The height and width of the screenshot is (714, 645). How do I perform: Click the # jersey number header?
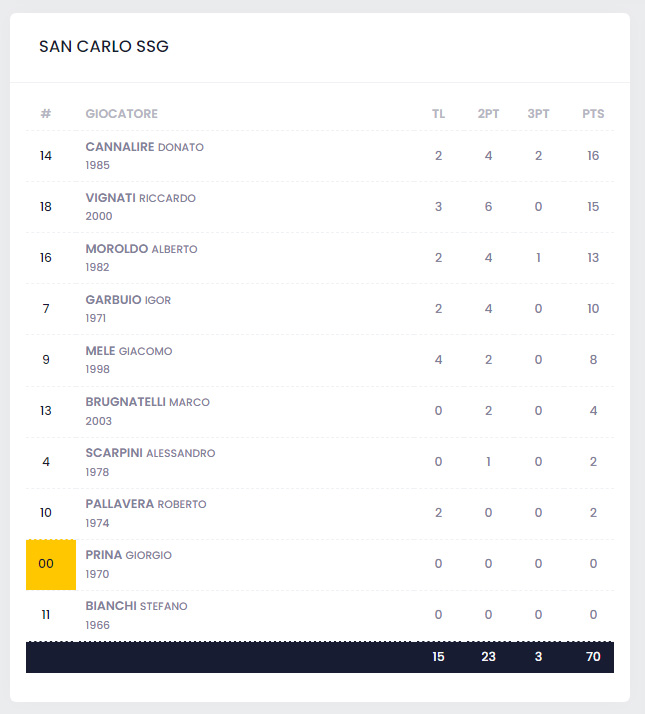point(46,114)
